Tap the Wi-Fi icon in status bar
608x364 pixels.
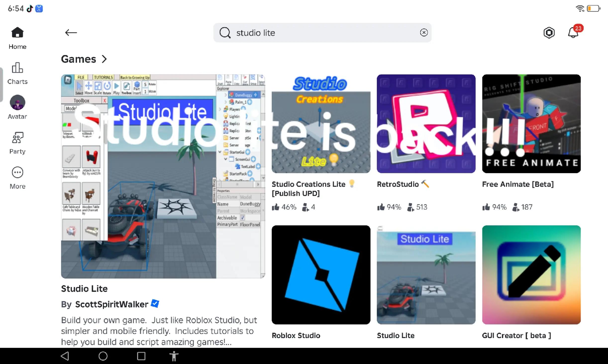580,9
